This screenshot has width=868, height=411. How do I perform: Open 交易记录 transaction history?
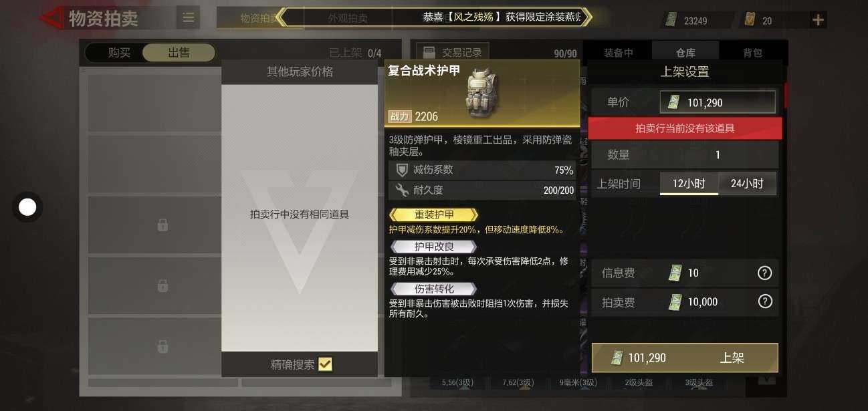click(x=452, y=52)
